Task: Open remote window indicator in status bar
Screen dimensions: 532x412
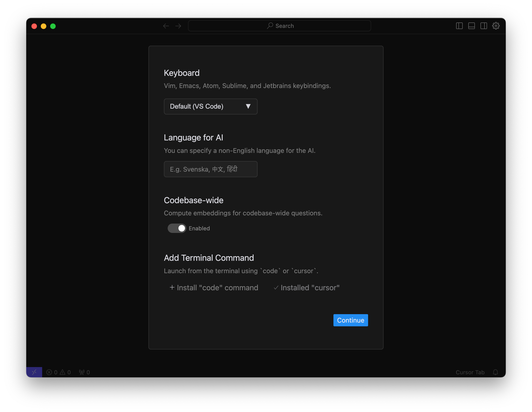Action: 34,372
